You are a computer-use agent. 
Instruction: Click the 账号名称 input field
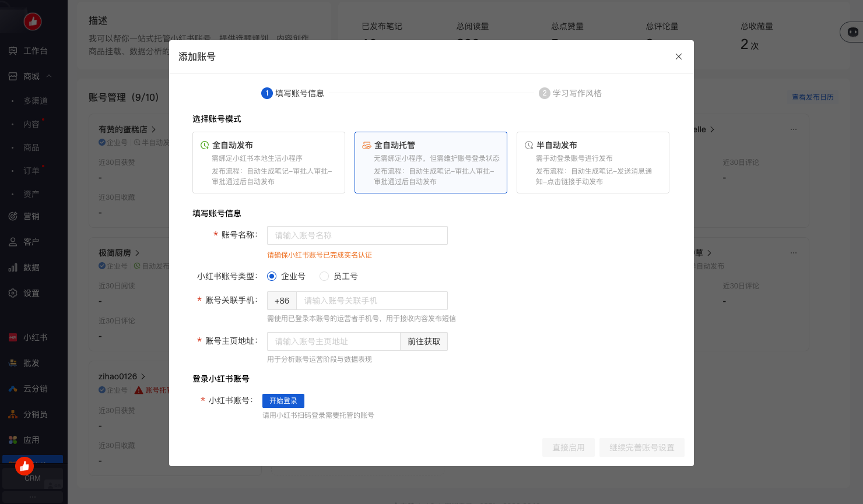click(357, 235)
